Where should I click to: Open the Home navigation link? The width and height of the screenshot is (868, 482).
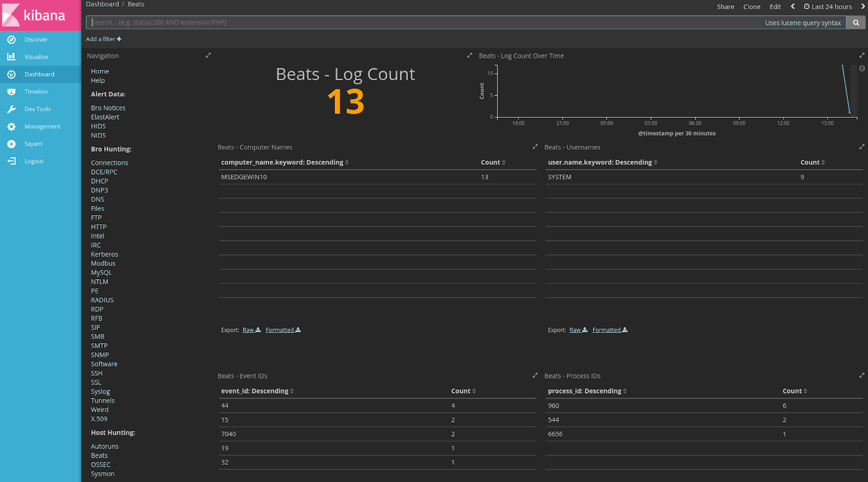100,72
